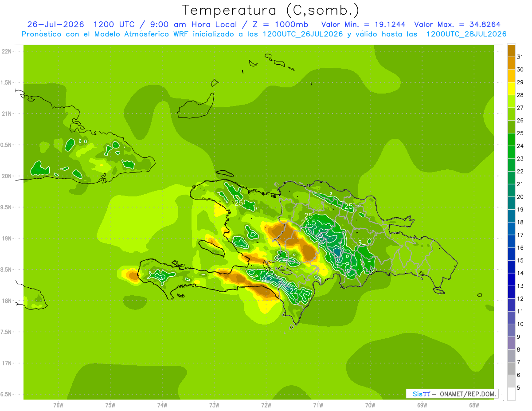Click the "23.5" contour label on the map
This screenshot has width=532, height=411.
click(x=309, y=222)
